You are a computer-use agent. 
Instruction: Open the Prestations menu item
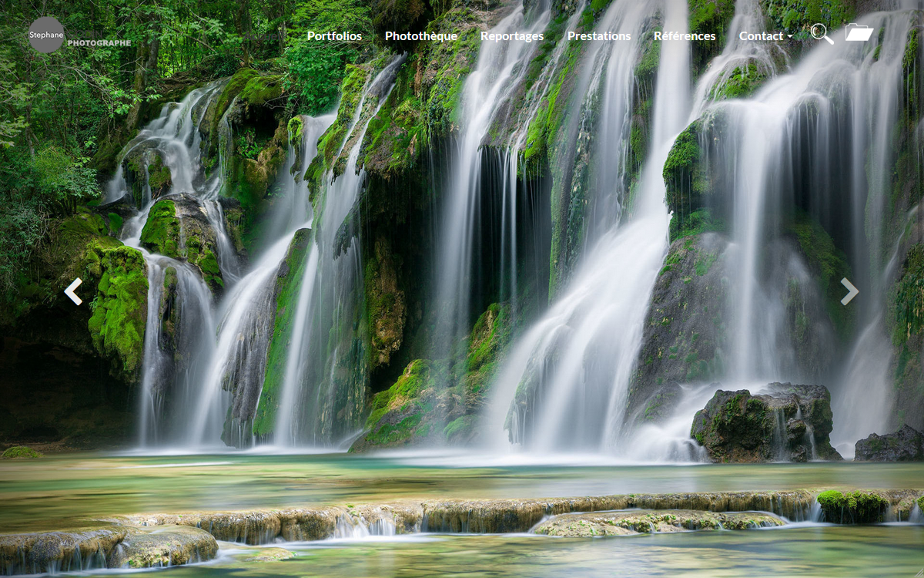(599, 36)
